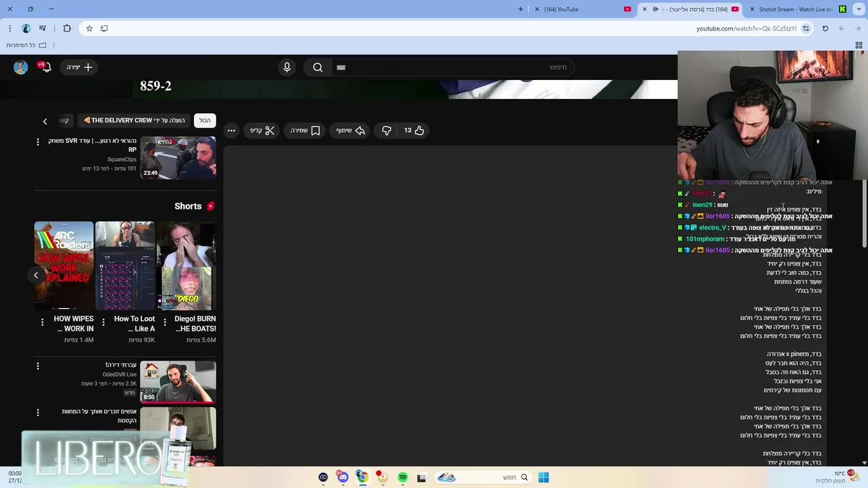Click the youtube.com address bar URL
The height and width of the screenshot is (488, 868).
pos(746,28)
